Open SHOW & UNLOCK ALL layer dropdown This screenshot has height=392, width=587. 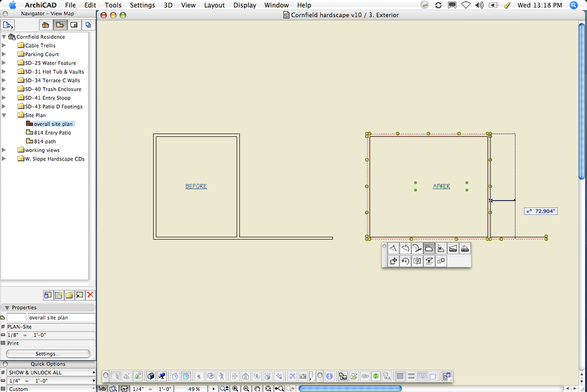coord(51,373)
